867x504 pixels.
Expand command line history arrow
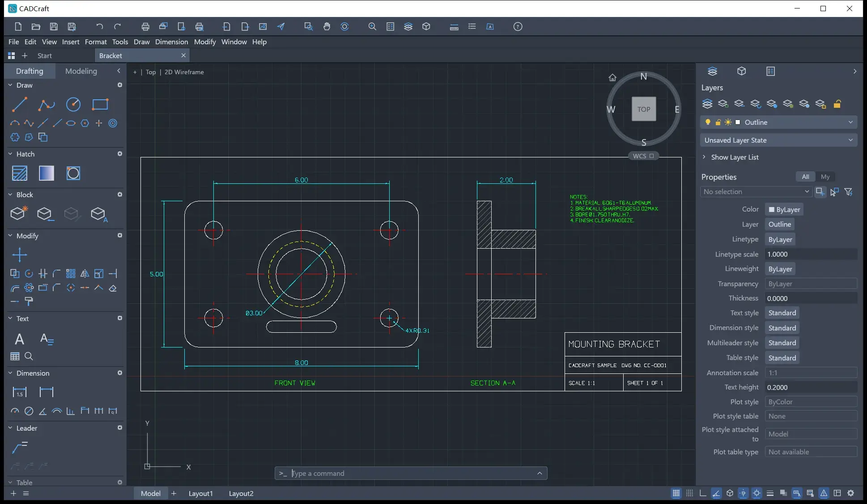tap(540, 473)
